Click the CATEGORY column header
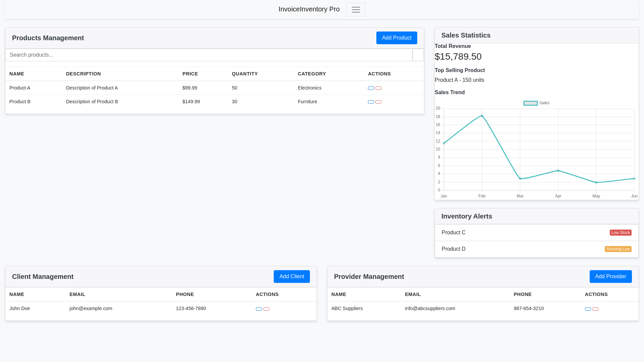 click(312, 74)
